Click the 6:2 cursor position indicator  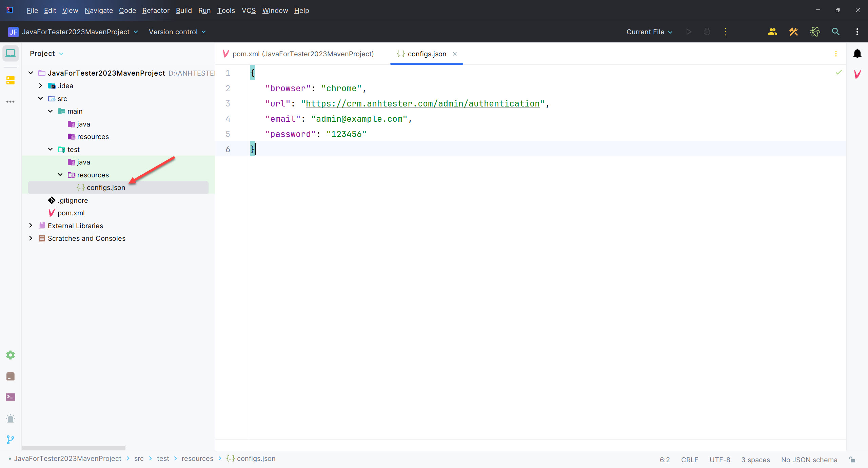(665, 460)
